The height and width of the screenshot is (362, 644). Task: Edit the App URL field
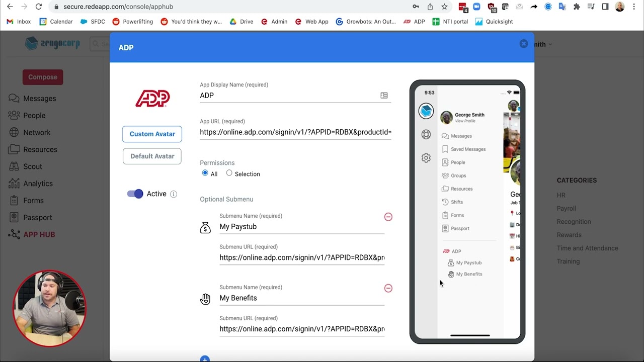pyautogui.click(x=295, y=132)
